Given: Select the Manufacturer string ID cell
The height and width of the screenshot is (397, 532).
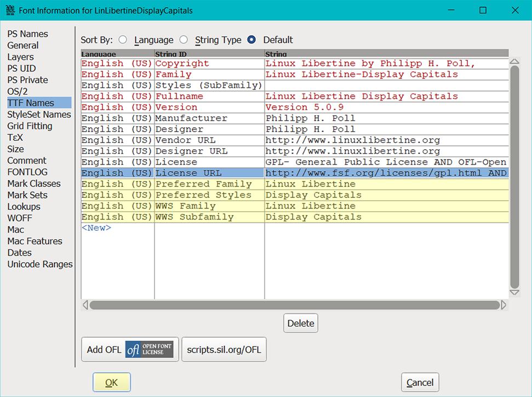Looking at the screenshot, I should coord(209,118).
